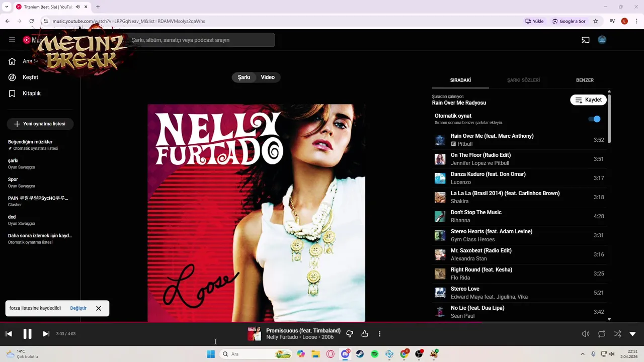The height and width of the screenshot is (362, 644).
Task: Play Rain Over Me from the queue
Action: [x=519, y=140]
